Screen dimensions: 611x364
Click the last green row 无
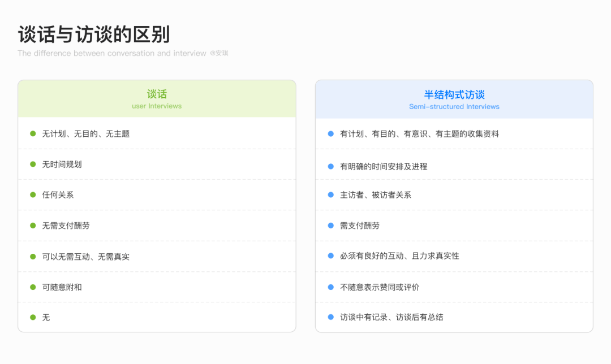tap(157, 317)
